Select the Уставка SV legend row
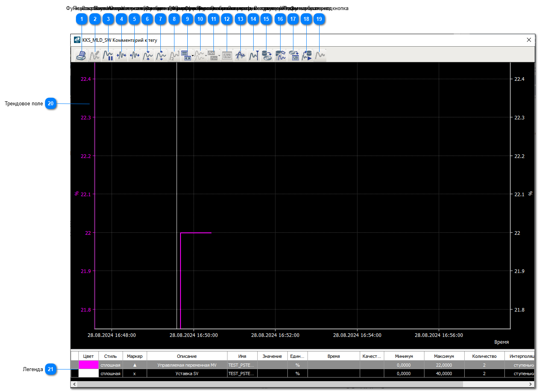The image size is (539, 392). tap(303, 374)
